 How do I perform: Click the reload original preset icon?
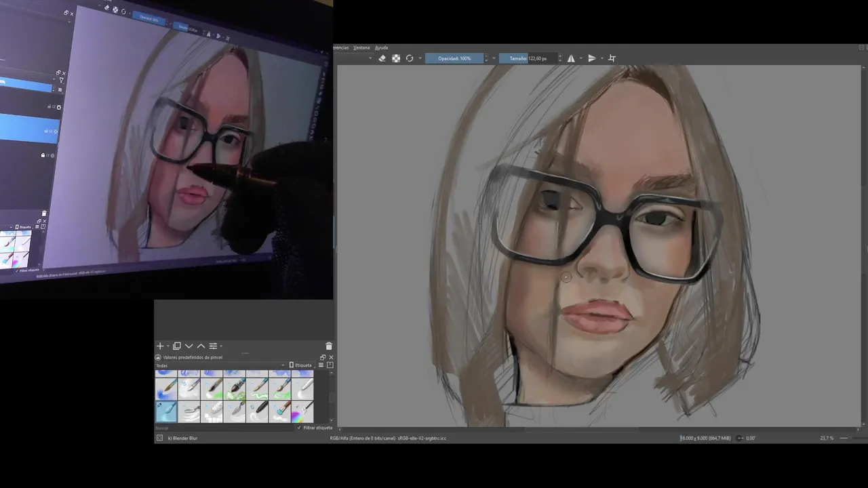pos(410,58)
